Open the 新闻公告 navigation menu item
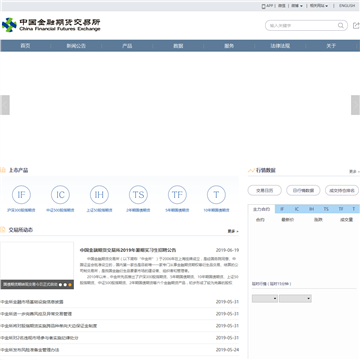 pyautogui.click(x=76, y=46)
